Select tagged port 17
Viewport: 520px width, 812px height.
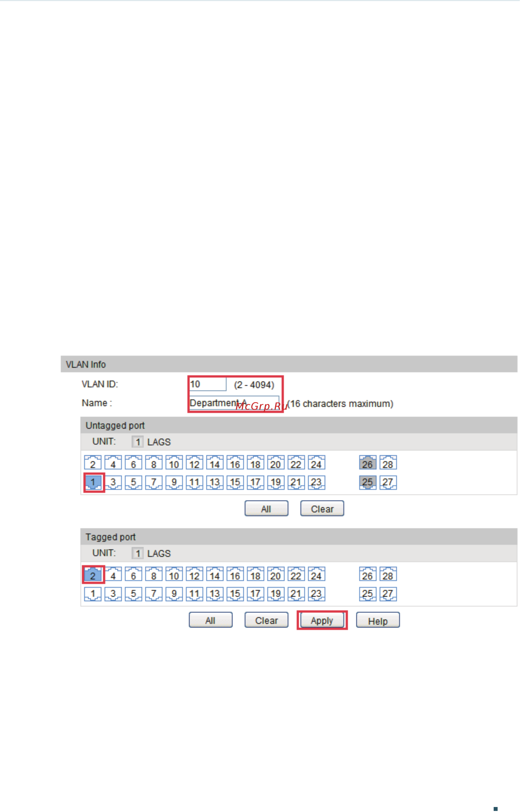tap(256, 594)
